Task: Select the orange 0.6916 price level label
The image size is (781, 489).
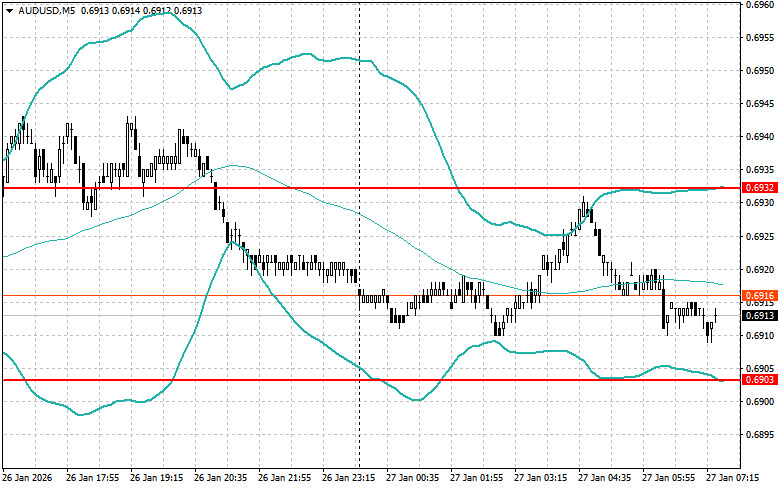Action: (760, 296)
